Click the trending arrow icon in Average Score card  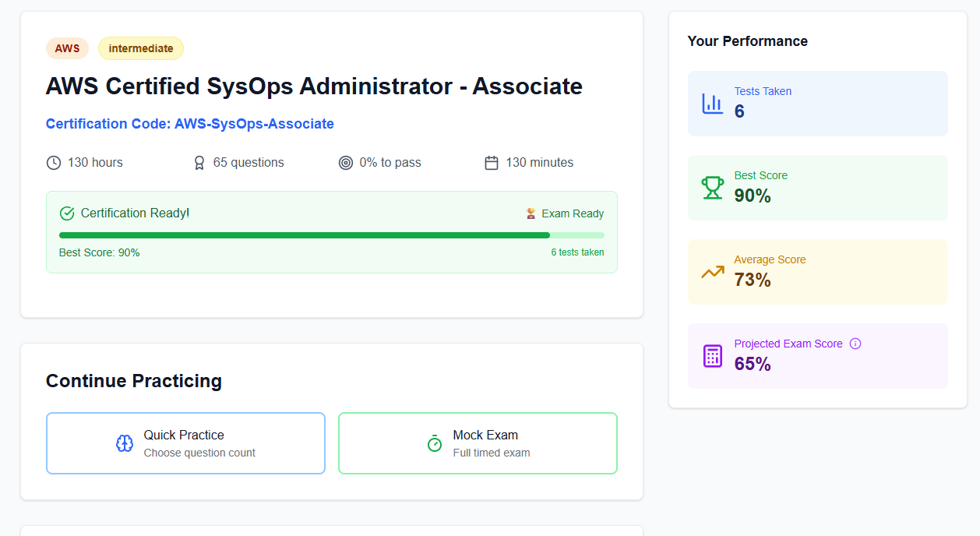[x=713, y=272]
